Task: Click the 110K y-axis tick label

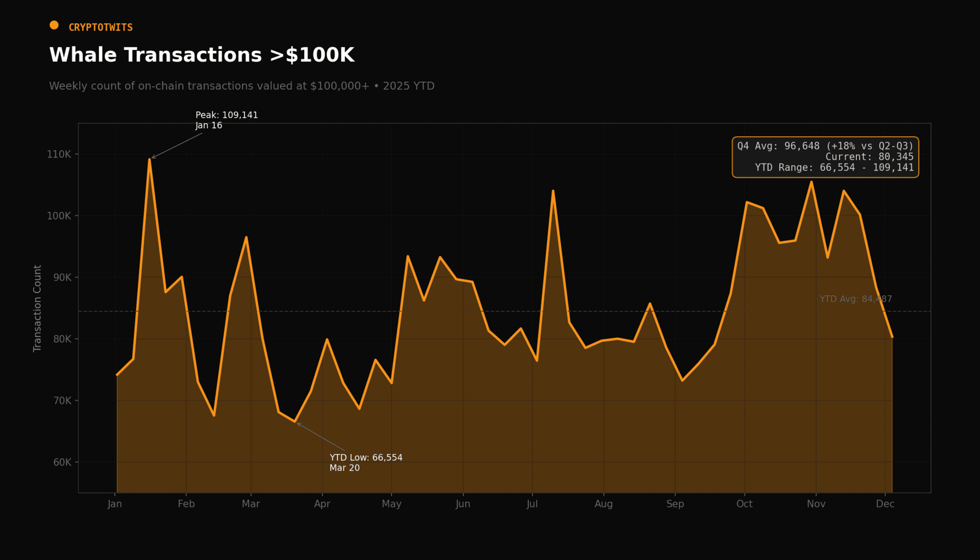Action: (59, 154)
